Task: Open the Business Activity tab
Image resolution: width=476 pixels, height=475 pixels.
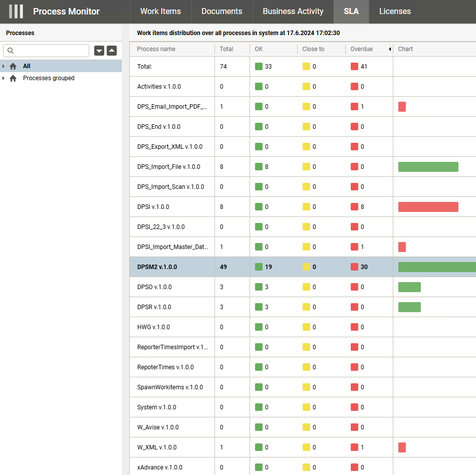Action: click(x=293, y=12)
